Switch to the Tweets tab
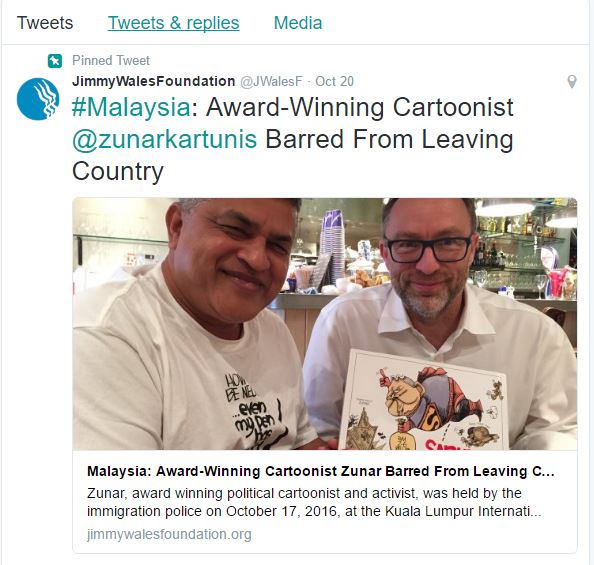594x565 pixels. (45, 23)
